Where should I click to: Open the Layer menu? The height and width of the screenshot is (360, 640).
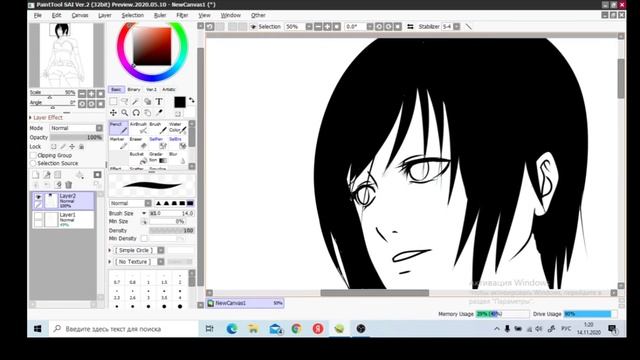coord(105,15)
